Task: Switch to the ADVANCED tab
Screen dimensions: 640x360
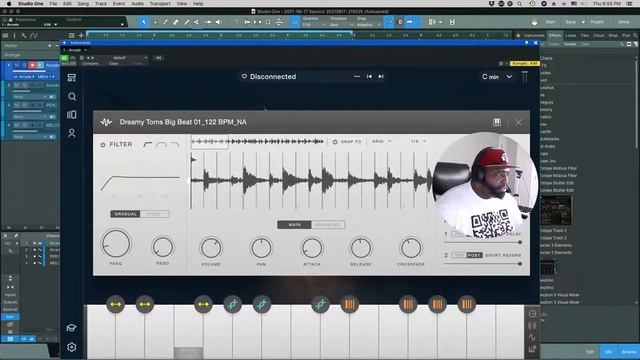Action: coord(327,225)
